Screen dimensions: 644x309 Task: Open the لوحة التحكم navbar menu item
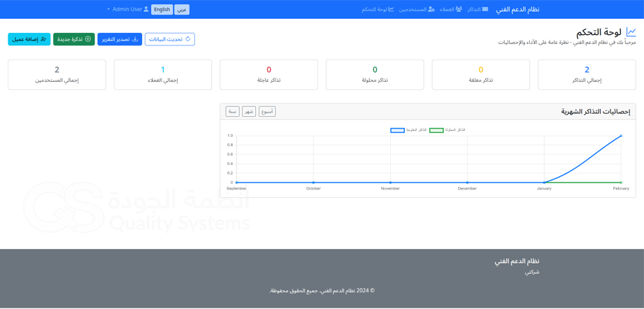pos(378,10)
